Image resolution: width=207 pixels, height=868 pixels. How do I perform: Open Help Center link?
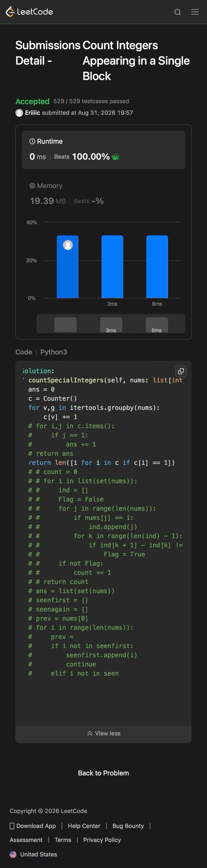[x=84, y=826]
